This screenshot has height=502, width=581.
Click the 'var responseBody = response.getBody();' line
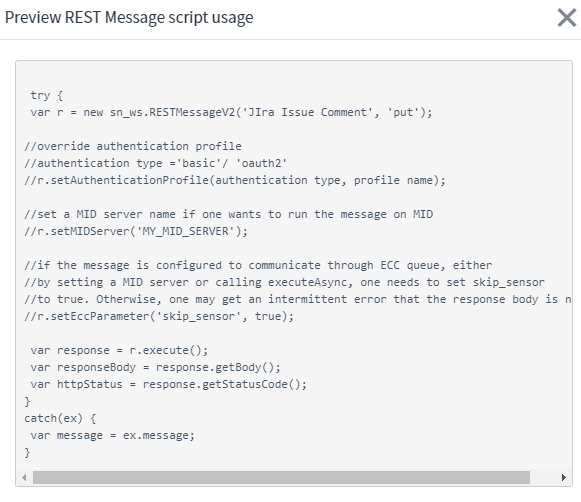(156, 368)
